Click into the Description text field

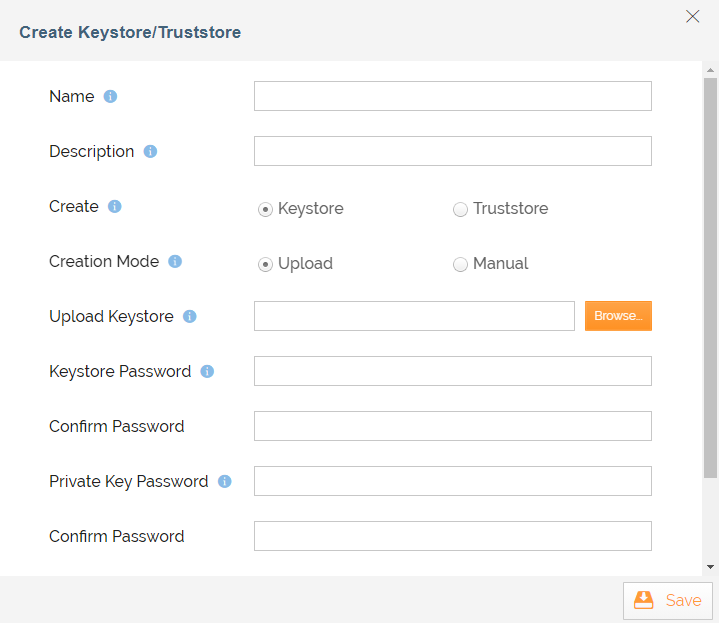point(452,151)
